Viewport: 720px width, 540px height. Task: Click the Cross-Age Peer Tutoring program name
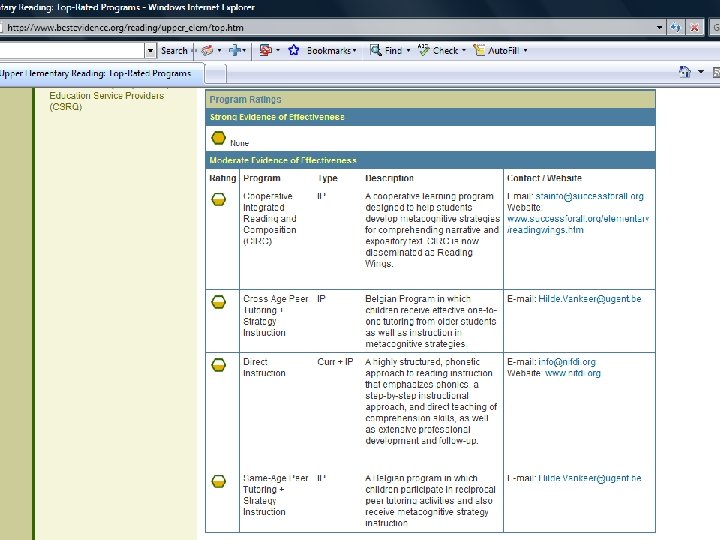276,316
